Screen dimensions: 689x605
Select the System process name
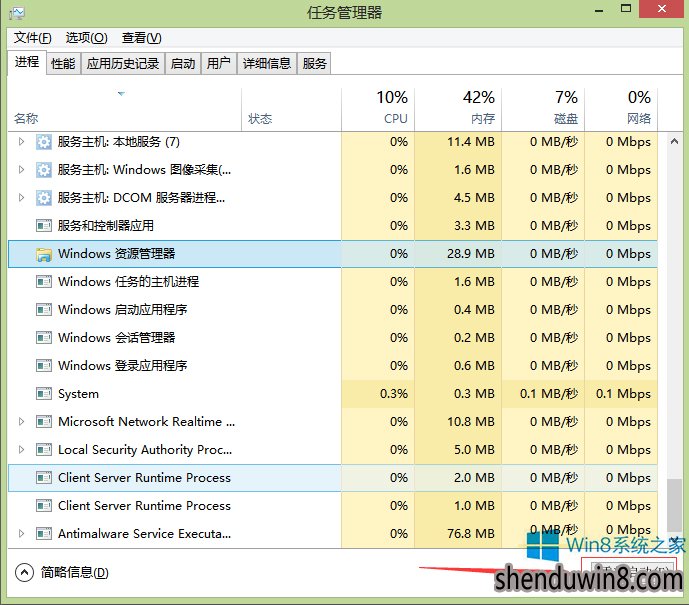coord(78,394)
